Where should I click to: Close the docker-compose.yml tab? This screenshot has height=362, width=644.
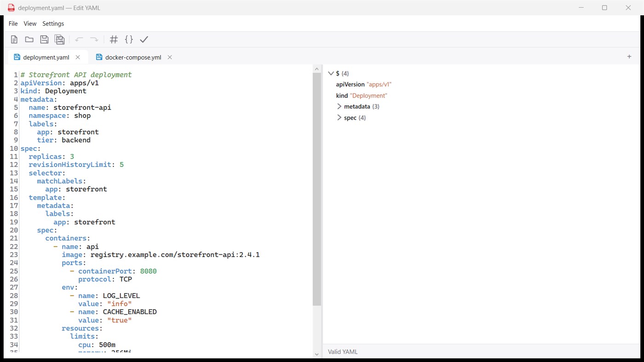tap(170, 57)
